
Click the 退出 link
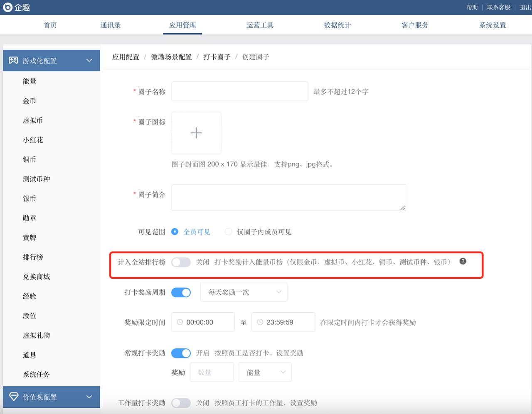pos(525,7)
